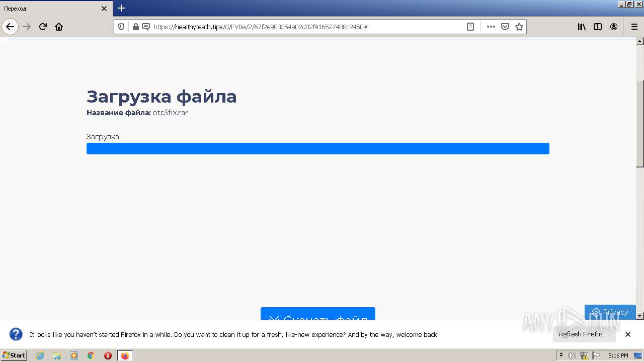Click the Privacy settings button
Image resolution: width=644 pixels, height=362 pixels.
tap(610, 312)
